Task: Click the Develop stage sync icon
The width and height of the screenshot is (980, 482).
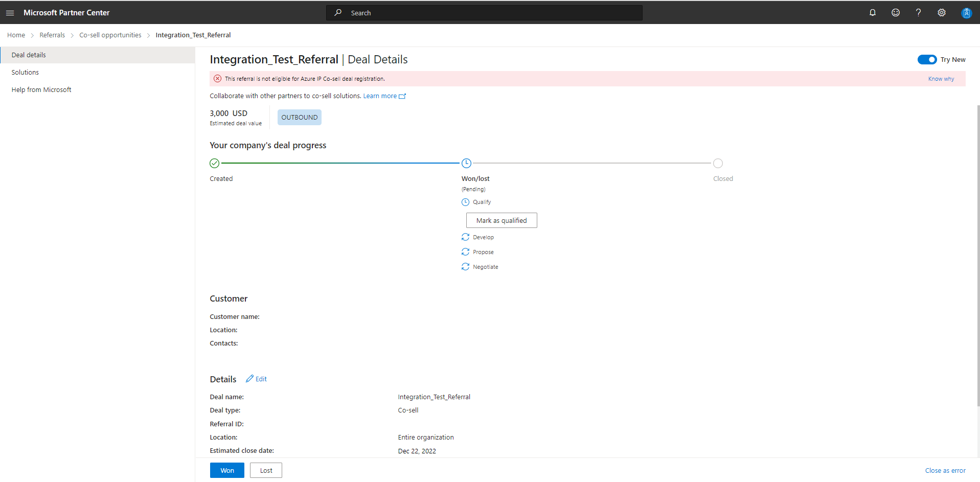Action: [465, 237]
